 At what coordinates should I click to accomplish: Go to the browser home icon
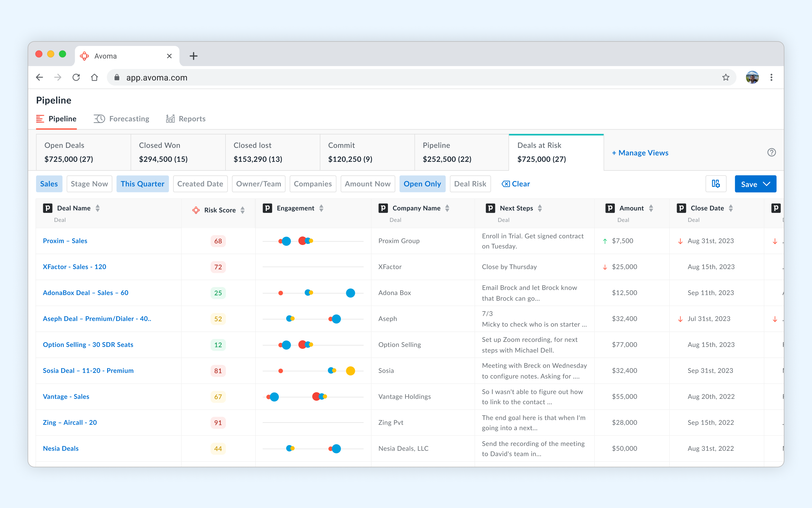94,77
